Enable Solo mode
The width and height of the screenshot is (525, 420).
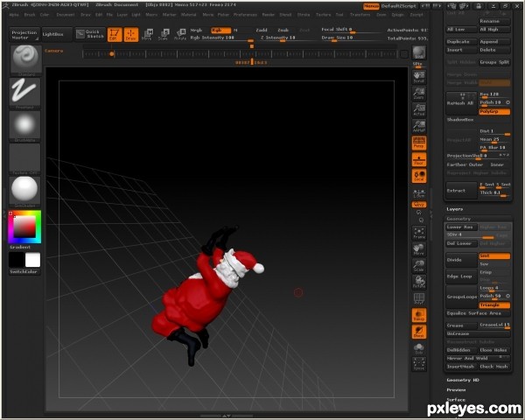(419, 348)
